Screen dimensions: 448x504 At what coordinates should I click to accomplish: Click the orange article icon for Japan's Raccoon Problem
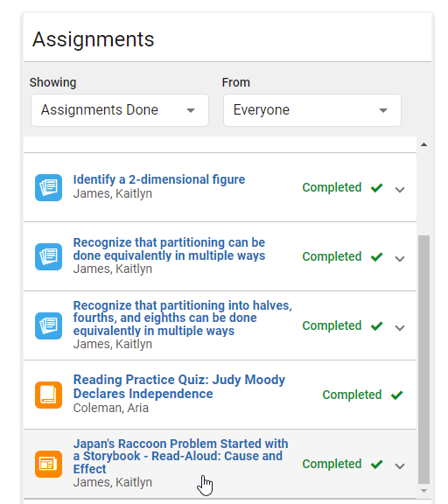(48, 464)
